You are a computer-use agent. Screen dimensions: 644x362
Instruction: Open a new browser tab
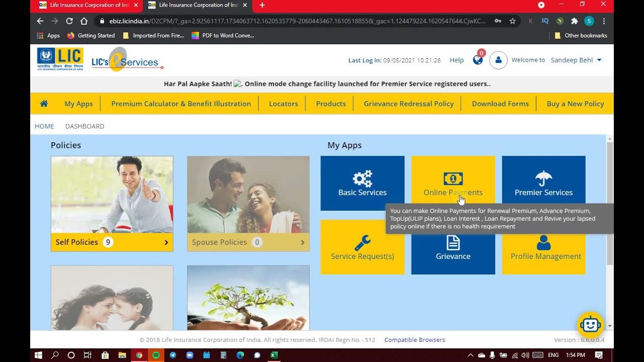pyautogui.click(x=262, y=5)
